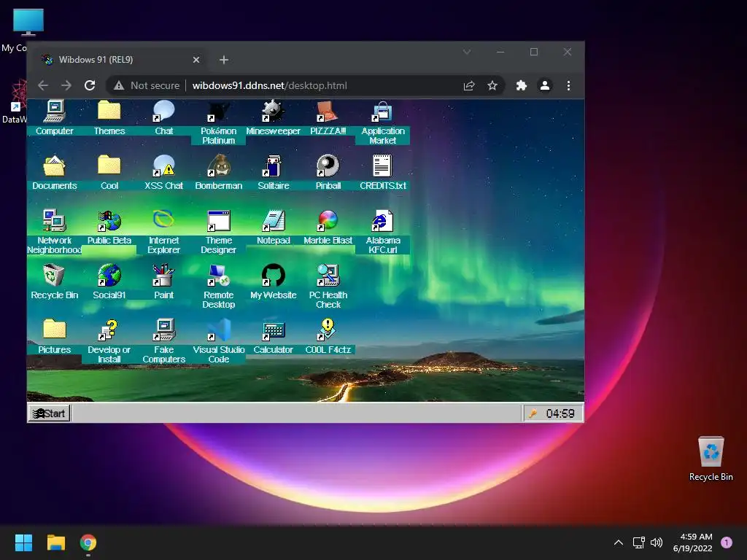Click the Wibdows 91 Start button

point(50,413)
